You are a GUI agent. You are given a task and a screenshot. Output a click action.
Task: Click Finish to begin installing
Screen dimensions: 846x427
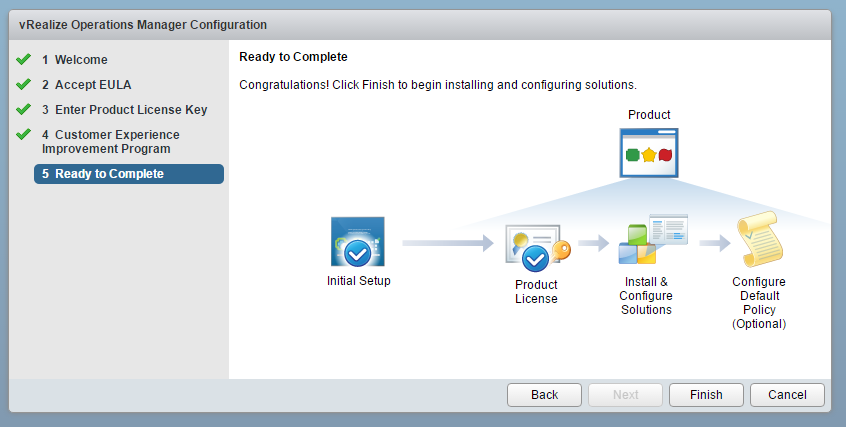coord(706,395)
